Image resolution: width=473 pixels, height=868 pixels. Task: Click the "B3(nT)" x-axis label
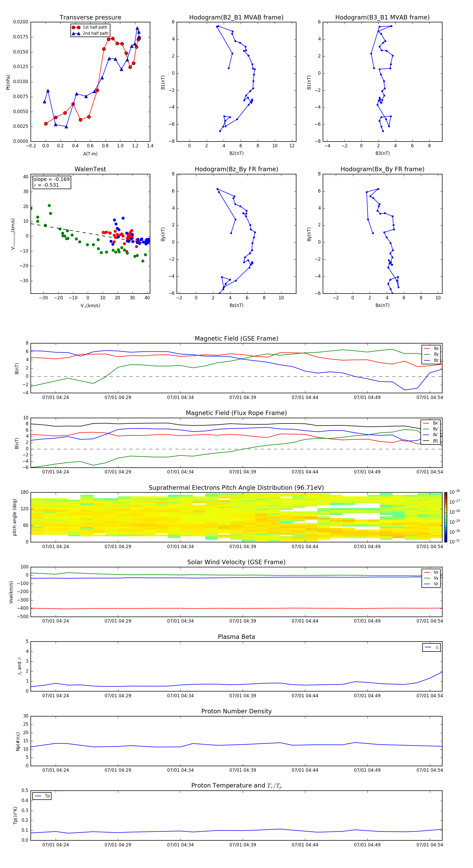382,153
